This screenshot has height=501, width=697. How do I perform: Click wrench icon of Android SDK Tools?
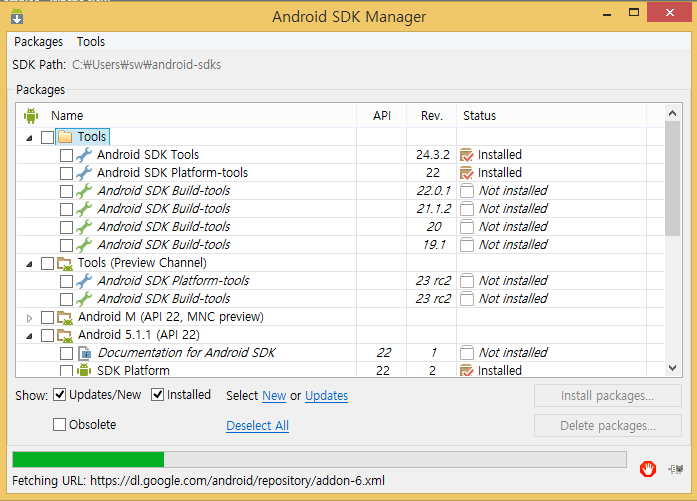pyautogui.click(x=84, y=155)
